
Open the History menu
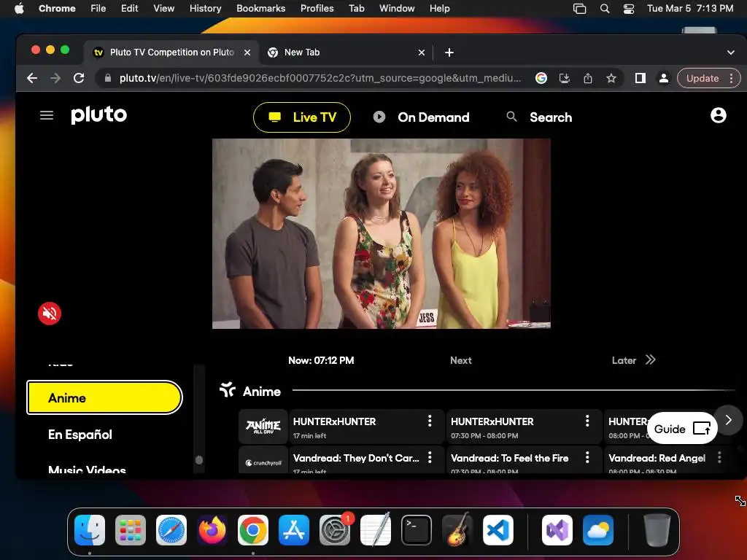tap(205, 8)
